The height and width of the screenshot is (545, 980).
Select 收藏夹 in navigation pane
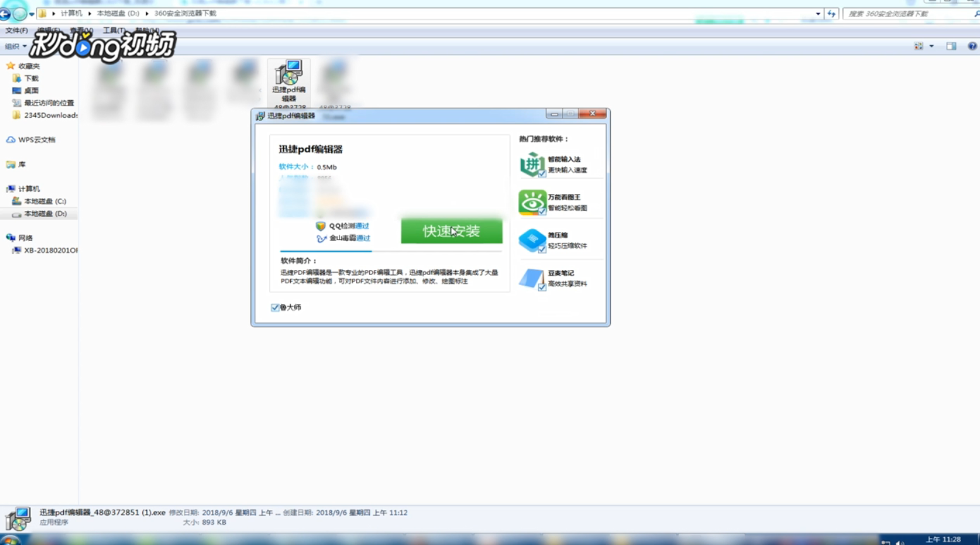click(x=28, y=66)
